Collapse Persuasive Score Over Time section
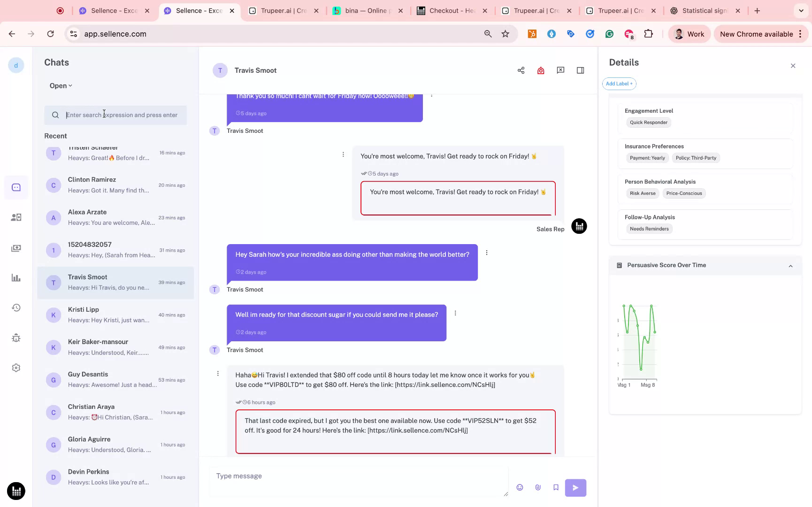This screenshot has height=507, width=812. click(x=790, y=265)
